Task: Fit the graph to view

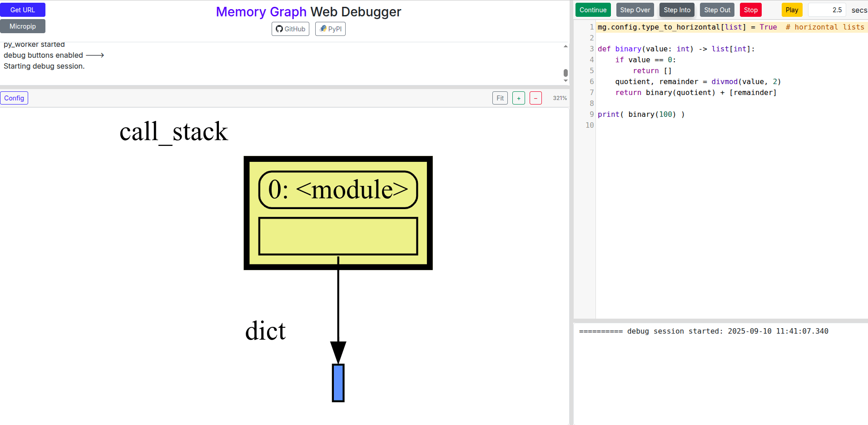Action: 500,98
